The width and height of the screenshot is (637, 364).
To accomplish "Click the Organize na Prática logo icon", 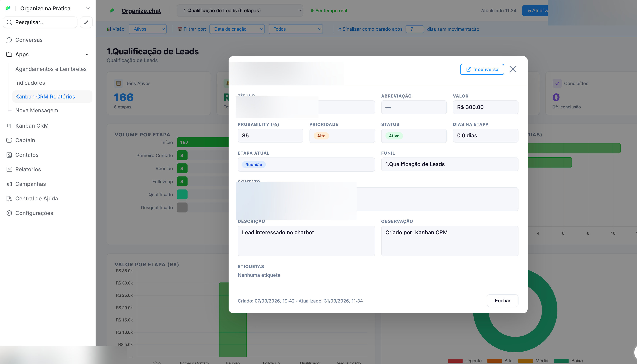I will tap(8, 8).
